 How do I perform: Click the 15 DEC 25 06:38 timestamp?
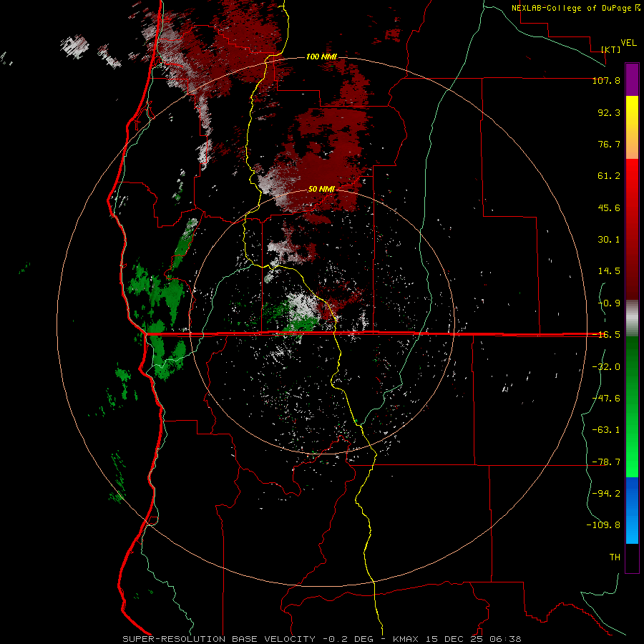coord(474,639)
